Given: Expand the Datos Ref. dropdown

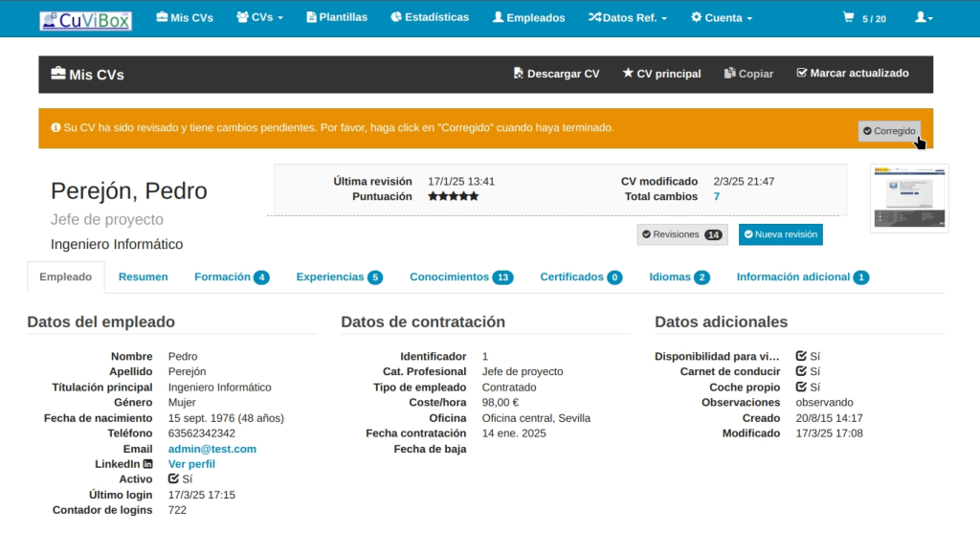Looking at the screenshot, I should pos(627,17).
